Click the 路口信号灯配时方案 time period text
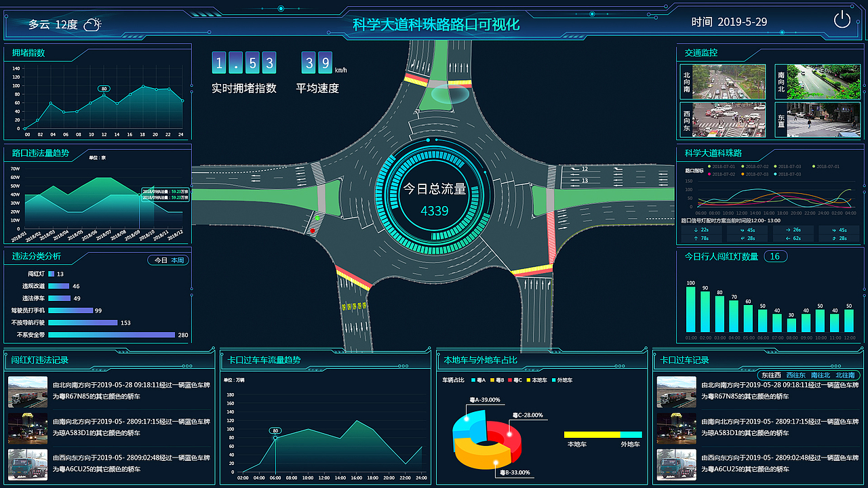868x488 pixels. click(x=730, y=220)
